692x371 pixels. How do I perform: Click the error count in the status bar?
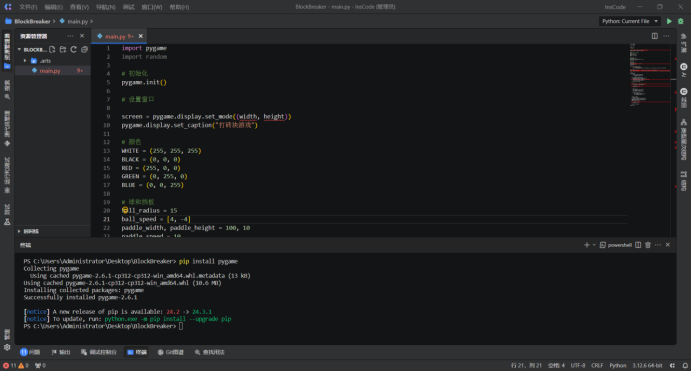10,366
